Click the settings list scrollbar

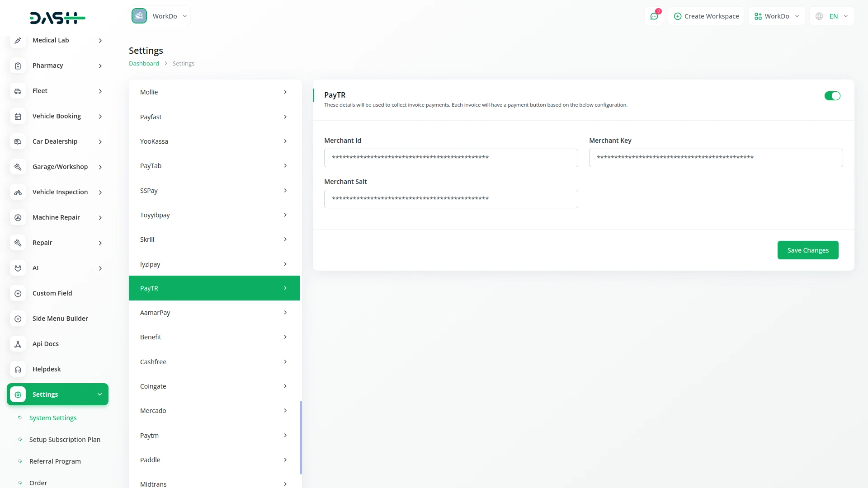click(x=301, y=437)
